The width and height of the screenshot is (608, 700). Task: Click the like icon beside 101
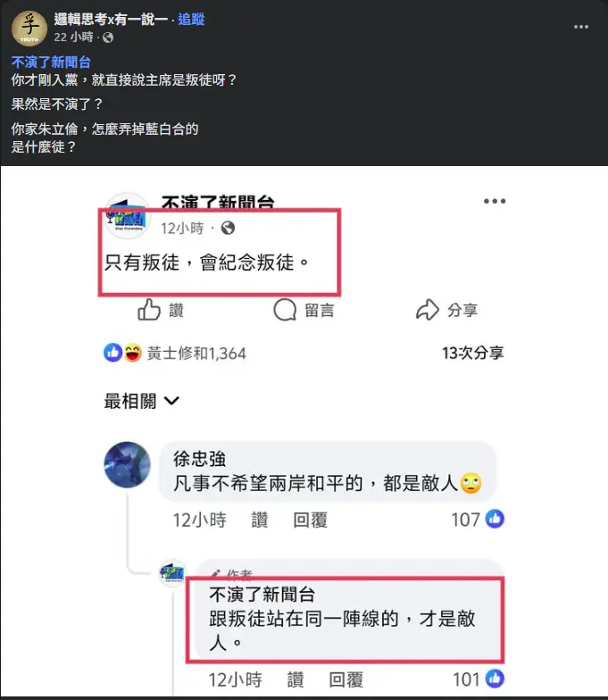(495, 679)
